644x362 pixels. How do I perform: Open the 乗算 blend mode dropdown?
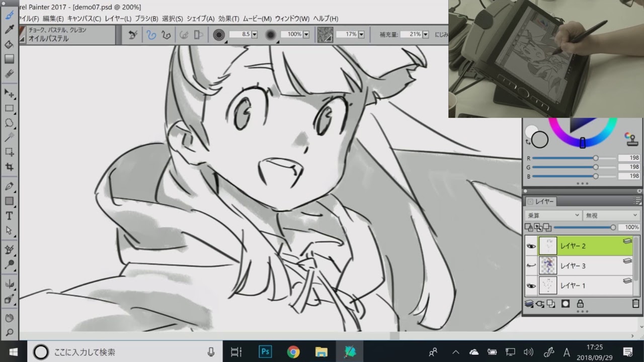click(552, 215)
